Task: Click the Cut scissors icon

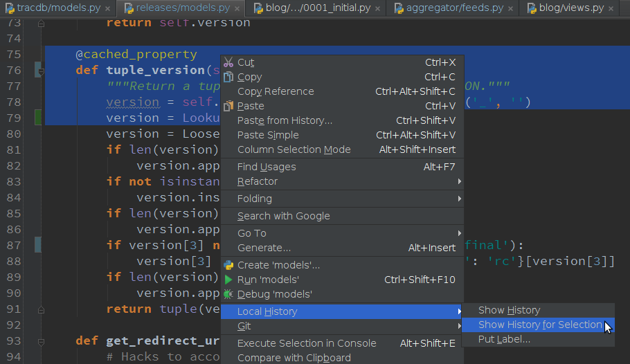Action: coord(228,62)
